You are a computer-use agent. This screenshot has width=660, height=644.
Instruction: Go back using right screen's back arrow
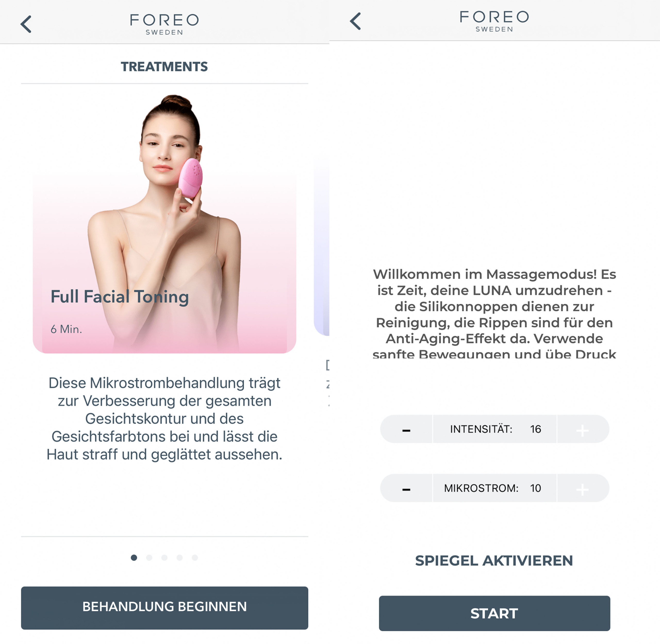click(355, 21)
